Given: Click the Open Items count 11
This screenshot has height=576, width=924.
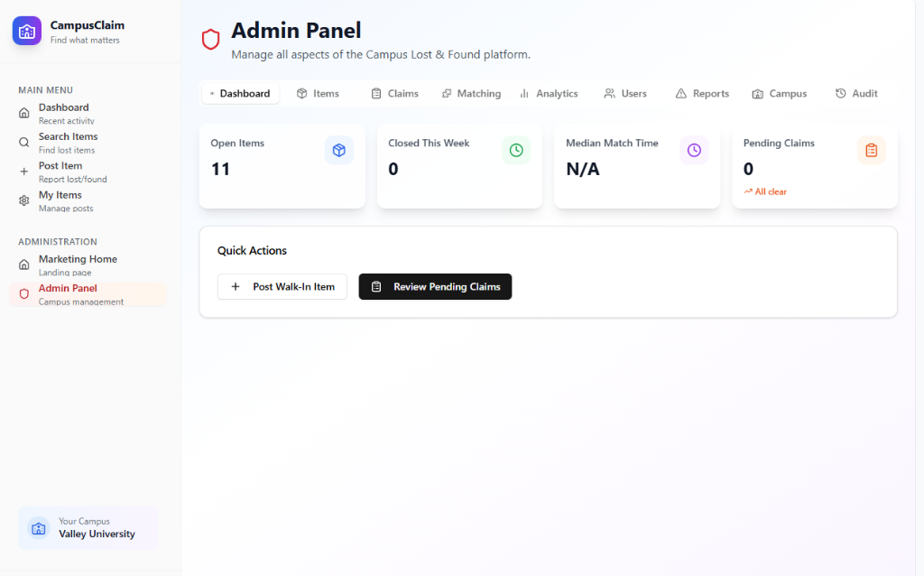Looking at the screenshot, I should (220, 169).
